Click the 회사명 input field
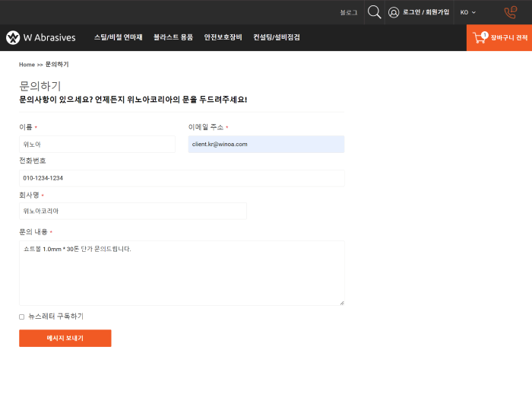 pos(133,211)
